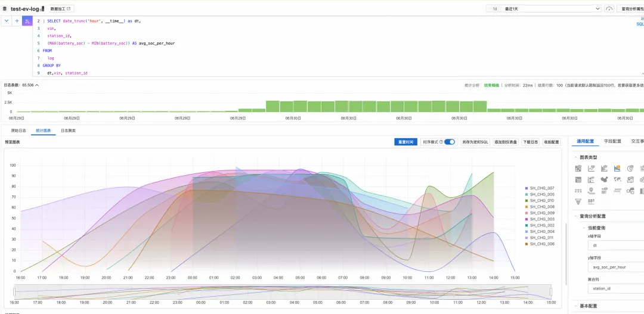Click the 另存为定时SQL button
Viewport: 644px width, 314px height.
(x=476, y=142)
